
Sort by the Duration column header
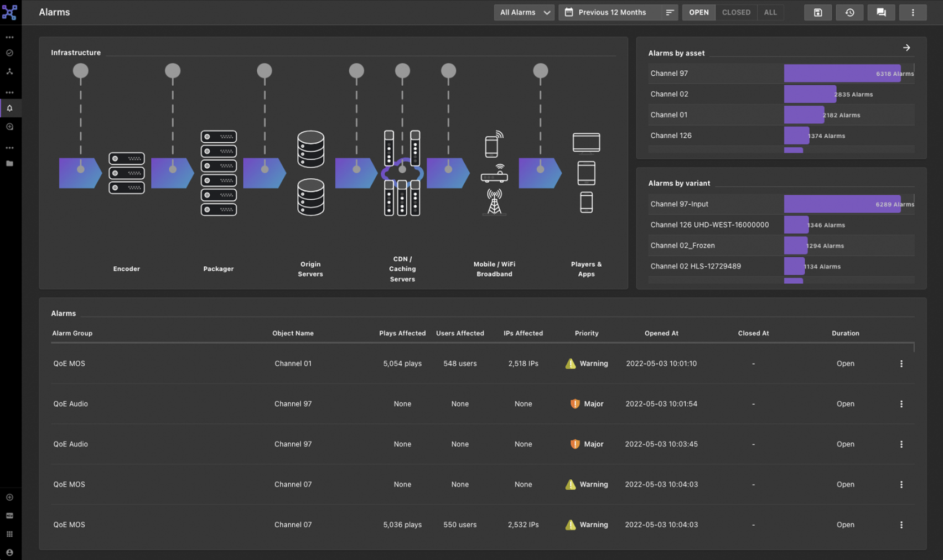coord(845,333)
